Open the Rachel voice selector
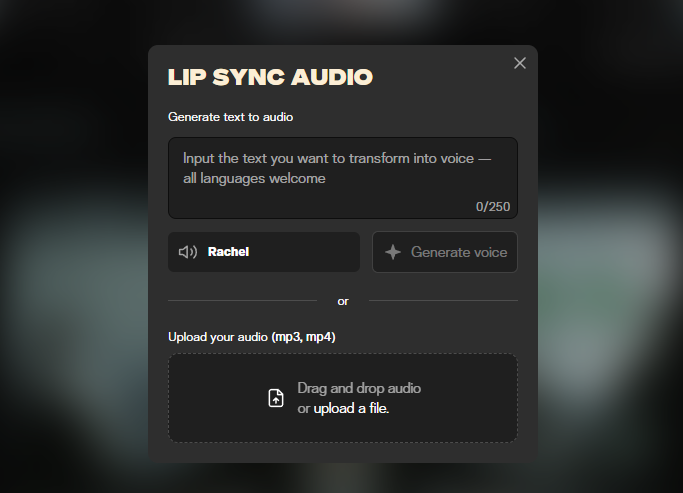 (x=264, y=252)
